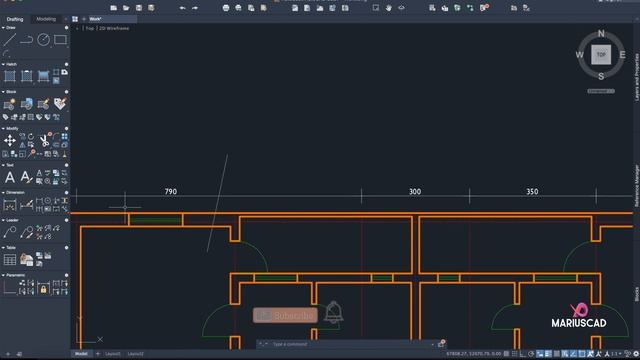Click the Subscribe button overlay
The image size is (640, 360).
pyautogui.click(x=285, y=316)
